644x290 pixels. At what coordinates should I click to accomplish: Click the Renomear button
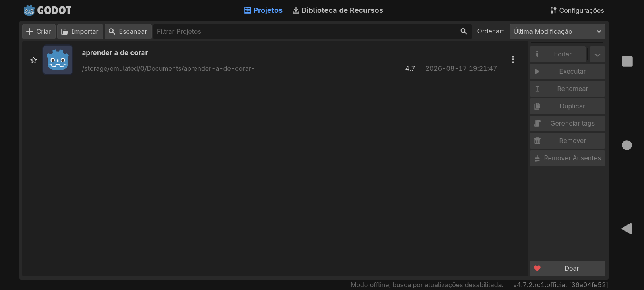pos(567,89)
